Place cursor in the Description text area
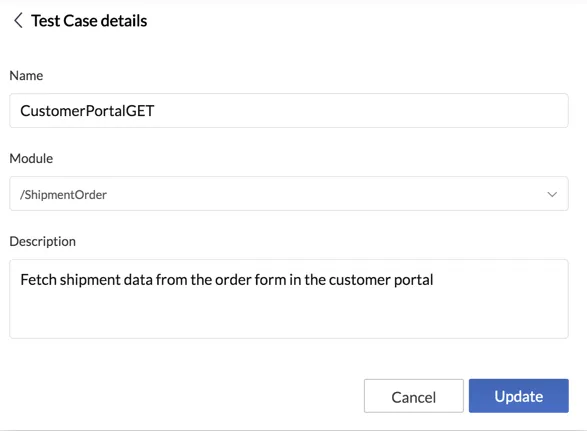587x431 pixels. tap(289, 299)
